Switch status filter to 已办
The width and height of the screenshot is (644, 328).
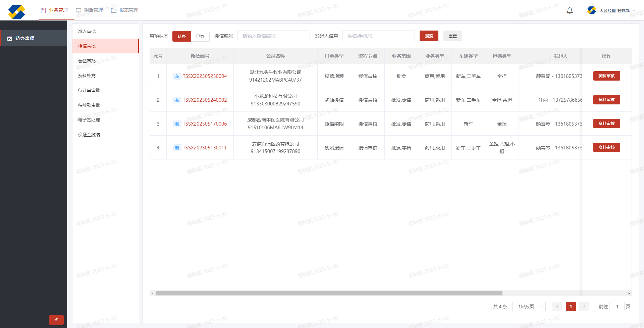pos(200,36)
